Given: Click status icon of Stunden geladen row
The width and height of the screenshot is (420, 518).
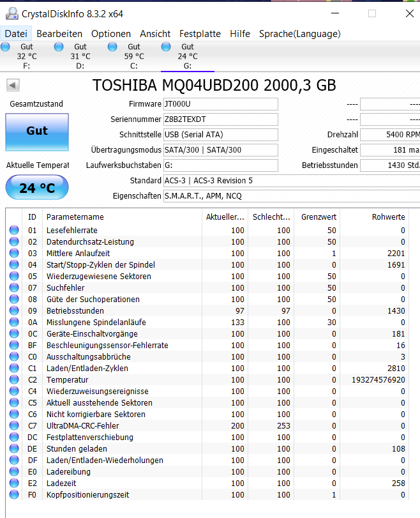Looking at the screenshot, I should (x=14, y=448).
